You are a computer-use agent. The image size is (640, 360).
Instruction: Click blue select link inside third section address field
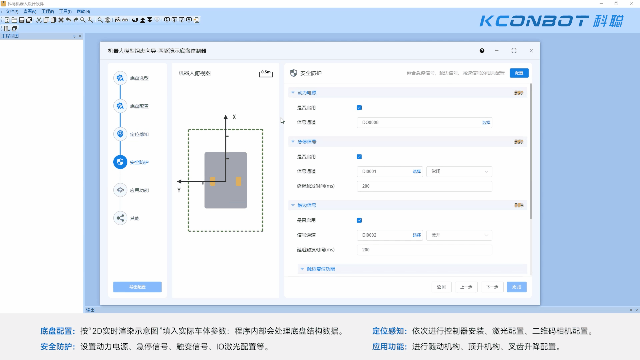tap(417, 235)
